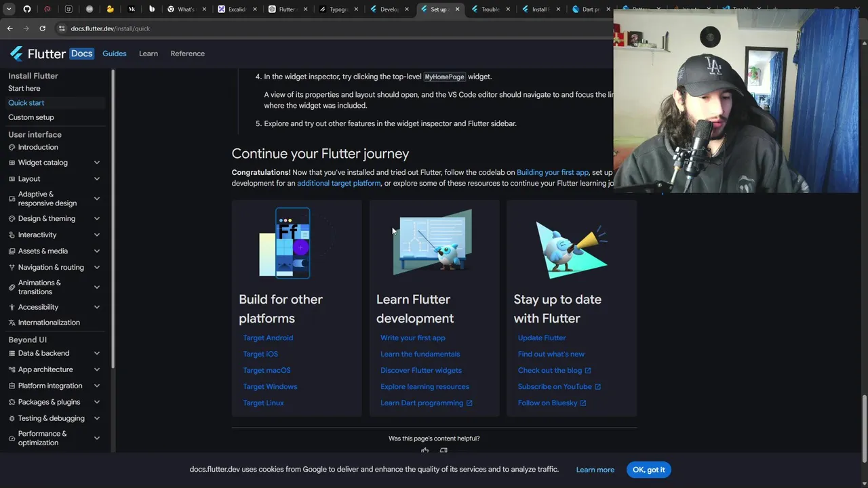Reload the page with the refresh icon

click(x=42, y=28)
